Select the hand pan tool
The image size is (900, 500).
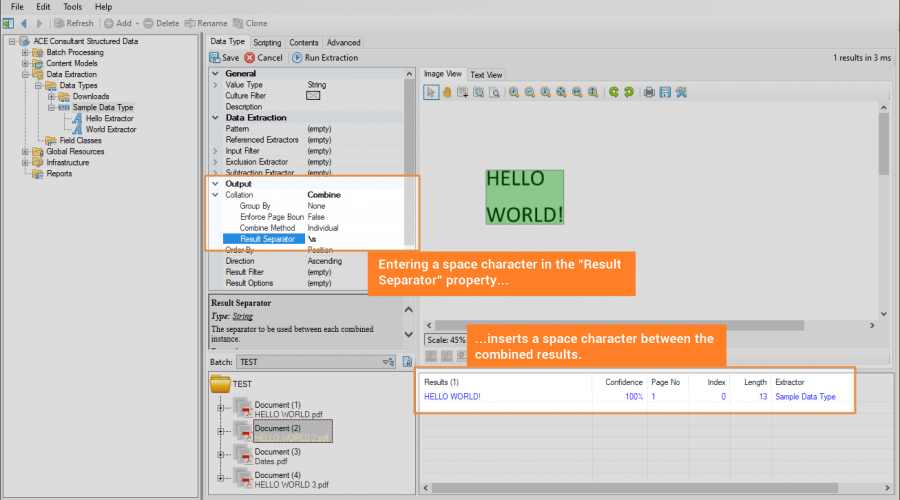[447, 92]
